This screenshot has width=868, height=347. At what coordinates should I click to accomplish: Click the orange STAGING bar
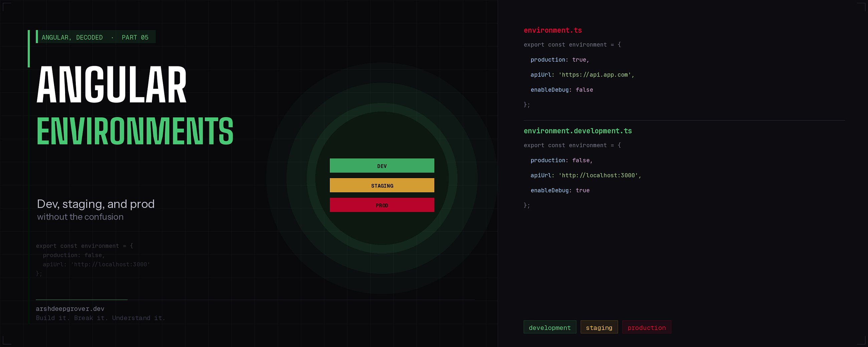click(382, 185)
